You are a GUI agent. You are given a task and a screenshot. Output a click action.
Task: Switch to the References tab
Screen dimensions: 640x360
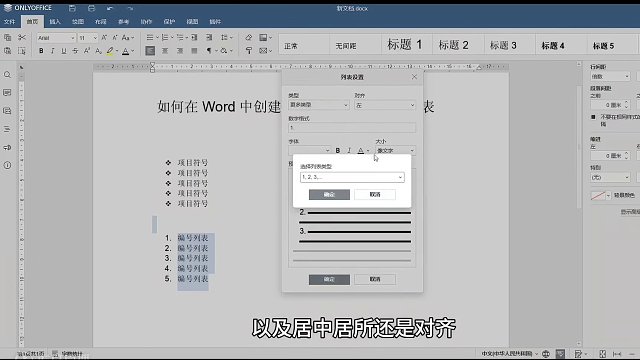(x=123, y=22)
